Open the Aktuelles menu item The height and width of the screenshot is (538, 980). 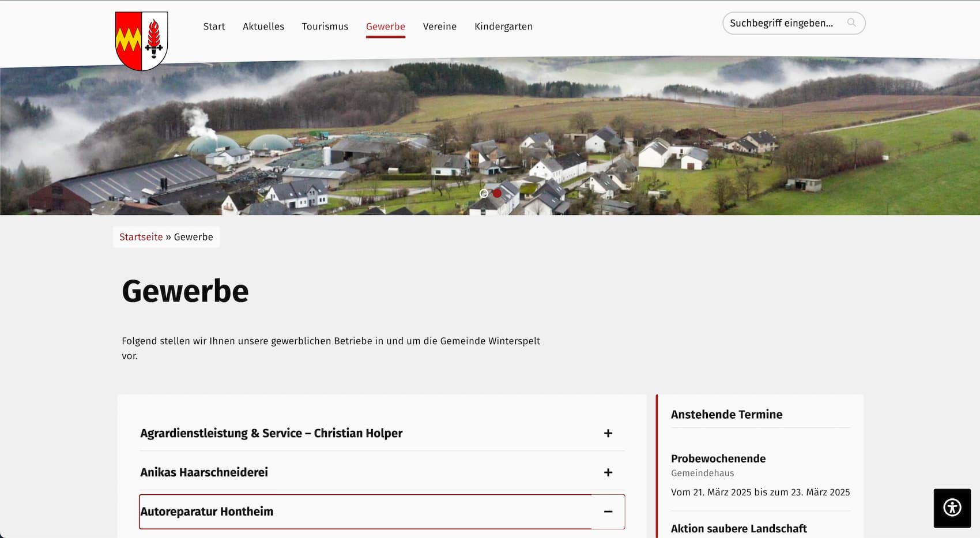point(263,27)
